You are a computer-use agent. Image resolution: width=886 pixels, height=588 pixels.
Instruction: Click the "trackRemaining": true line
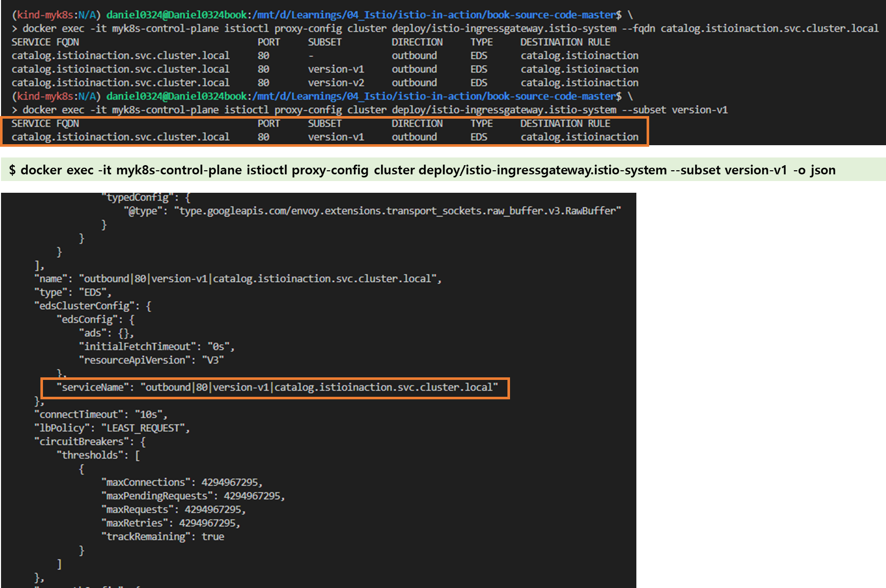(163, 537)
